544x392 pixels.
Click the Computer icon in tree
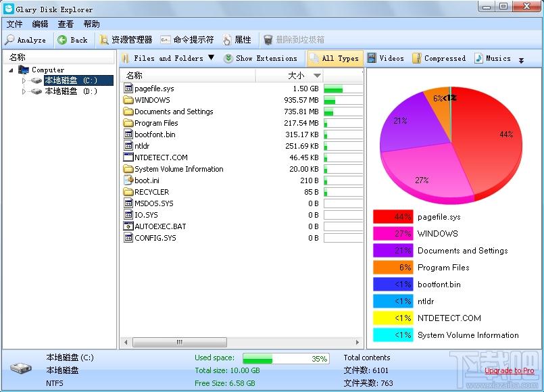pos(24,70)
